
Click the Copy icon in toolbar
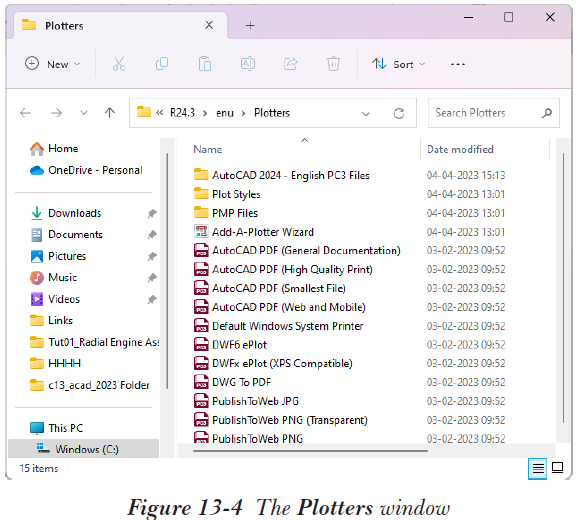pos(162,64)
